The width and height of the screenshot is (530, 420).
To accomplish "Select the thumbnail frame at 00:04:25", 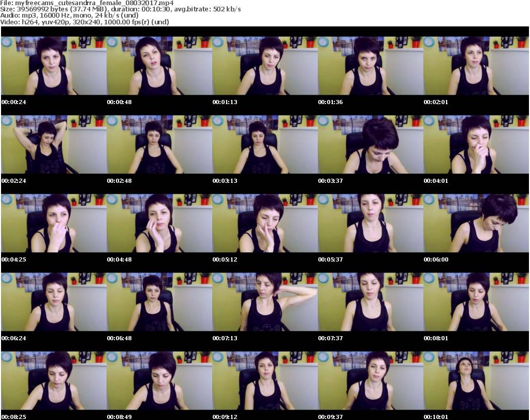I will point(54,223).
